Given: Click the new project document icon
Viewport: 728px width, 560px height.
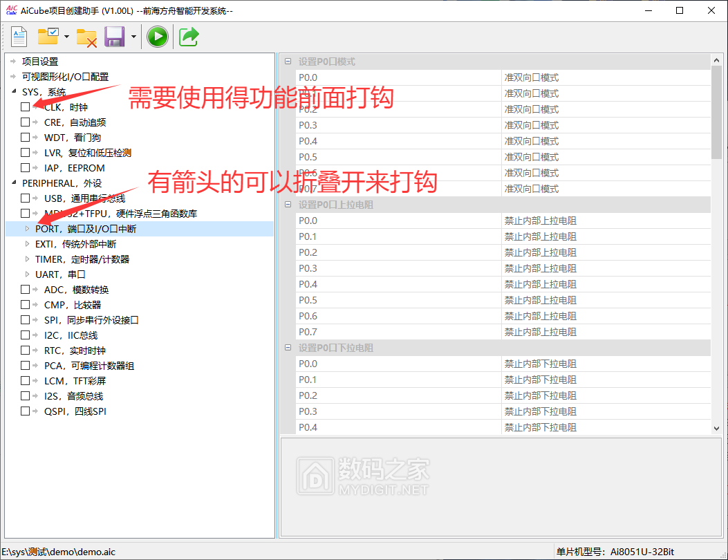Looking at the screenshot, I should click(x=19, y=37).
